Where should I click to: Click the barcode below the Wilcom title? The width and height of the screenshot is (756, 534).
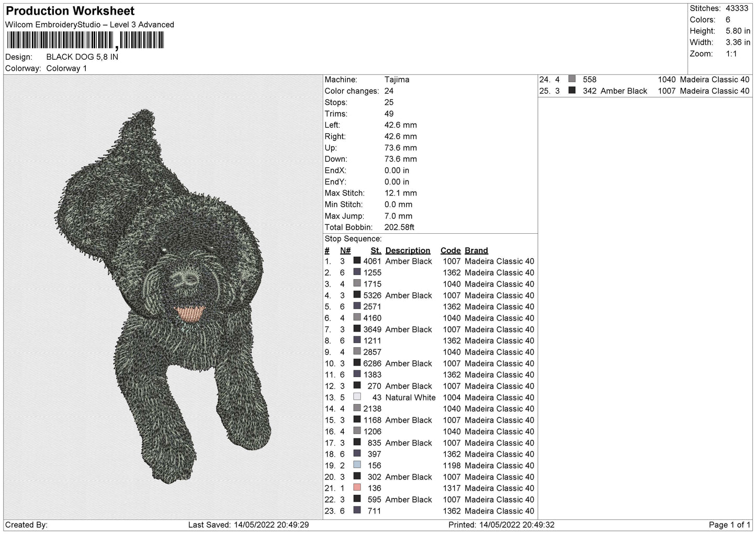85,40
